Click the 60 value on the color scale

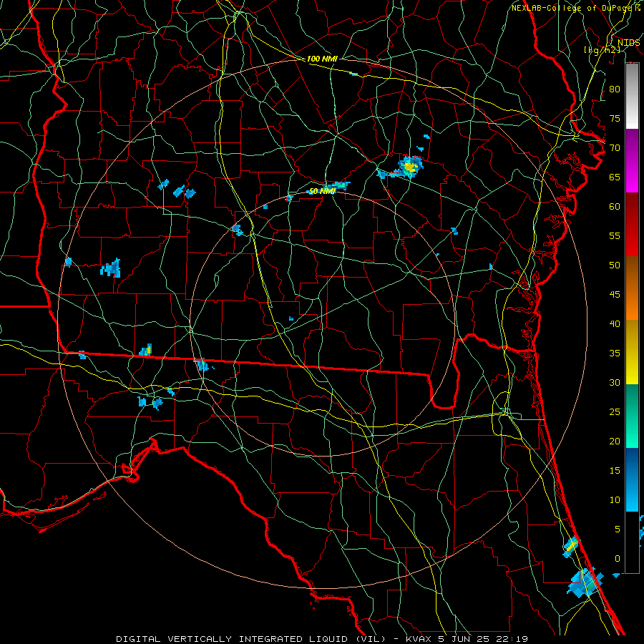pyautogui.click(x=615, y=207)
